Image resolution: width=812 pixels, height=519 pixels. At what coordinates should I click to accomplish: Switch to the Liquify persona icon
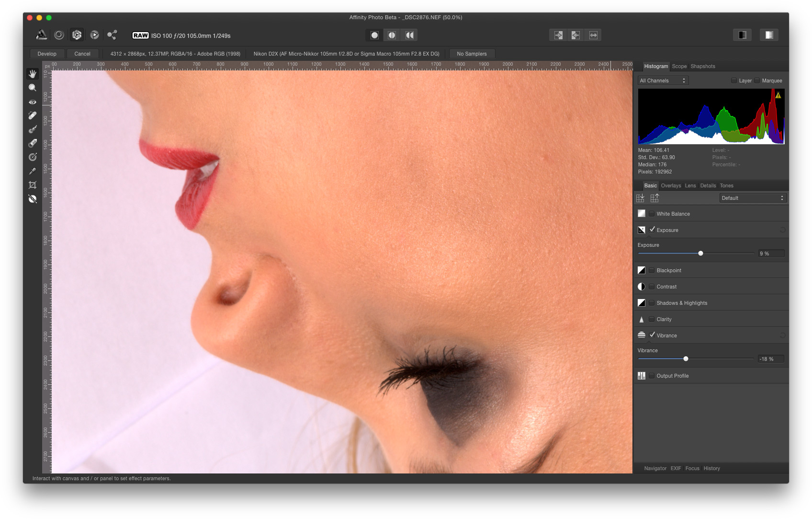59,35
